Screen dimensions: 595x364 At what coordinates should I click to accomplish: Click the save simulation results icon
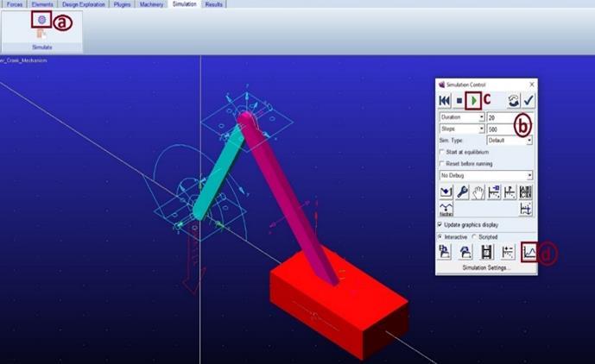[445, 252]
